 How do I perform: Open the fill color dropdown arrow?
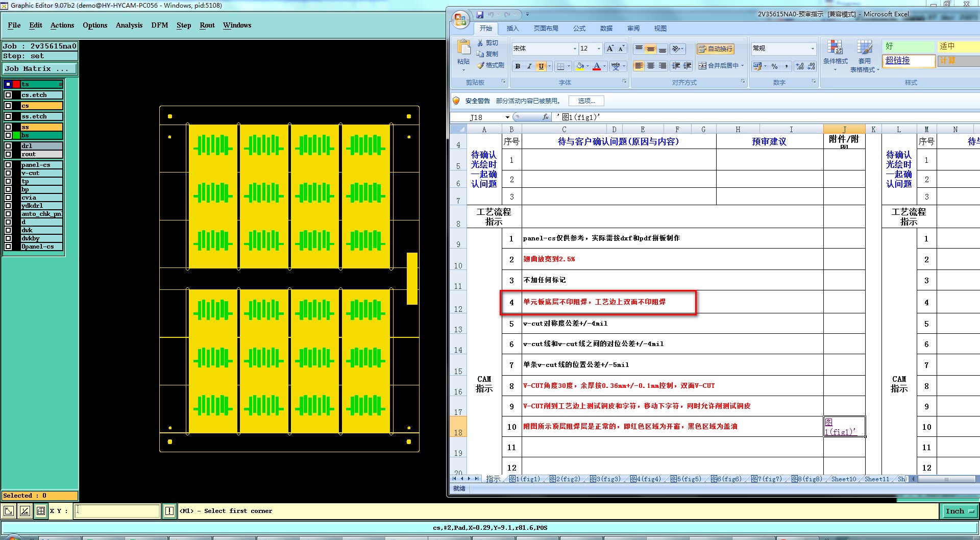(x=587, y=66)
